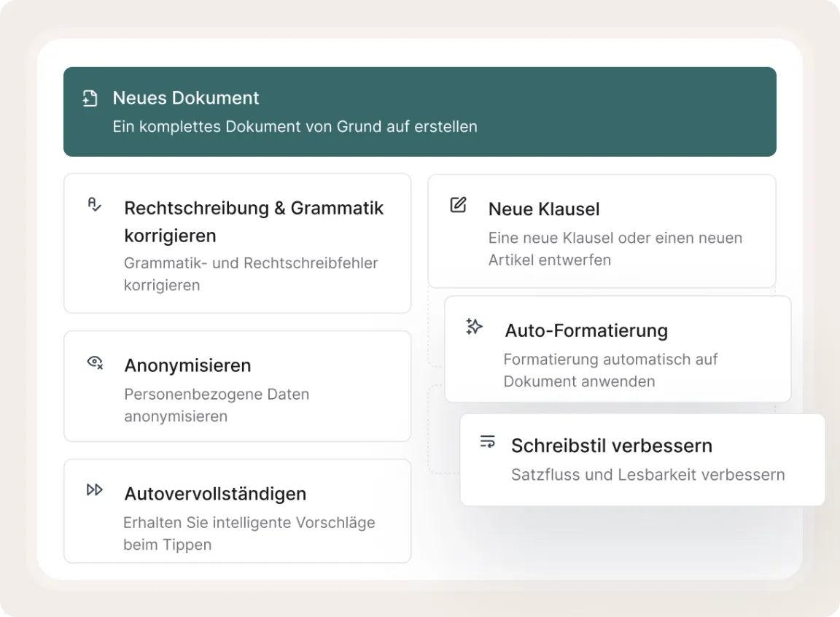Select the Neues Dokument title
This screenshot has height=617, width=840.
pyautogui.click(x=186, y=98)
